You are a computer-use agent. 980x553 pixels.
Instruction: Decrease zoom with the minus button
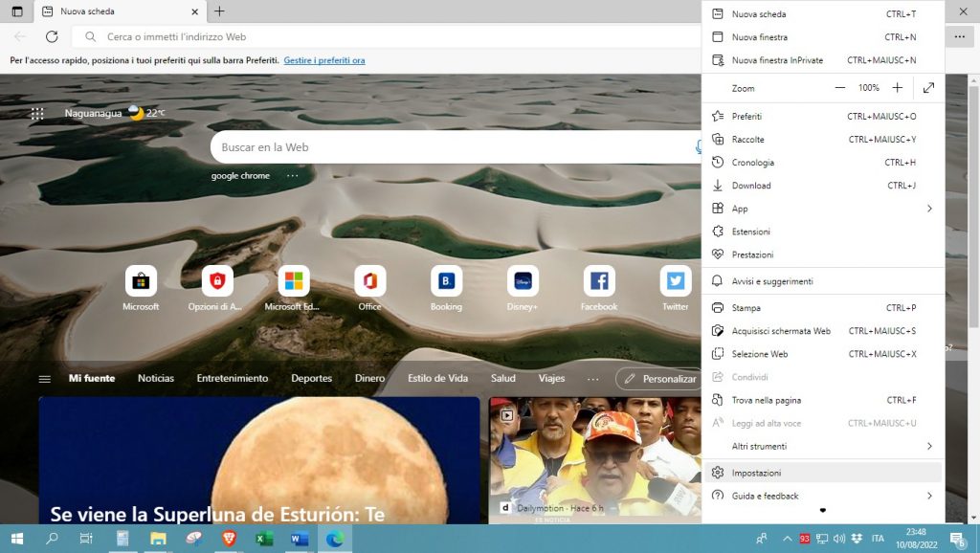coord(840,87)
